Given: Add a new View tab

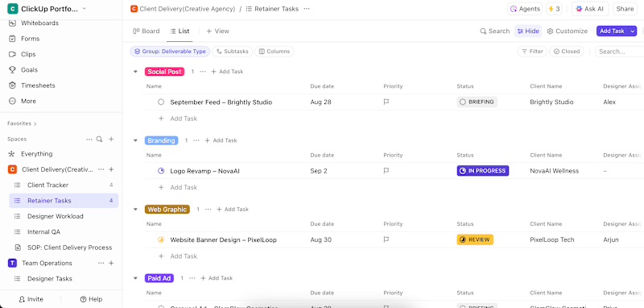Looking at the screenshot, I should [217, 31].
